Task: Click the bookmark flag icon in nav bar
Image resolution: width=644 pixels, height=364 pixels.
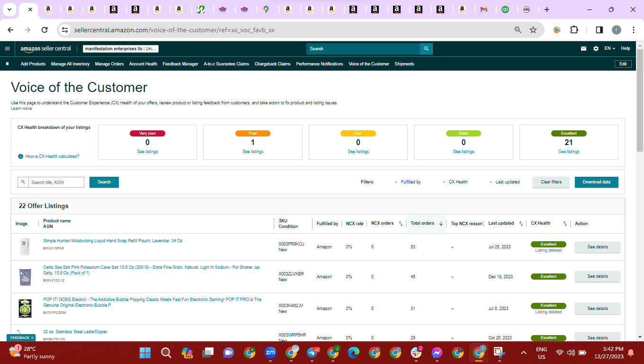Action: (7, 64)
